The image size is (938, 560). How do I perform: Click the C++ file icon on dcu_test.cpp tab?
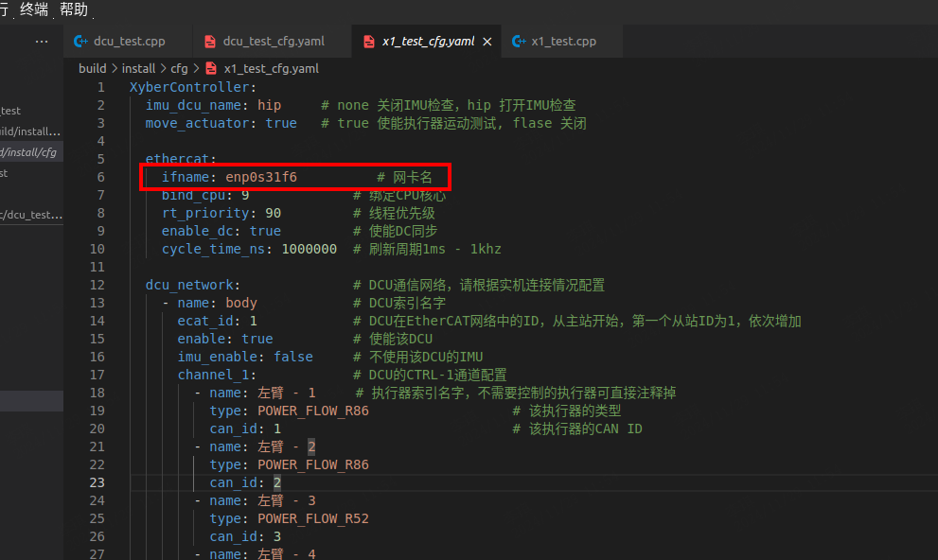[81, 42]
